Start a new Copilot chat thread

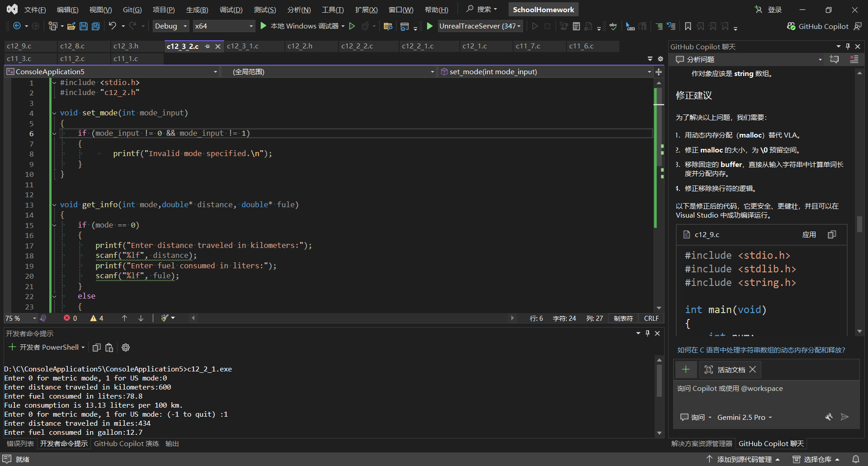tap(834, 59)
